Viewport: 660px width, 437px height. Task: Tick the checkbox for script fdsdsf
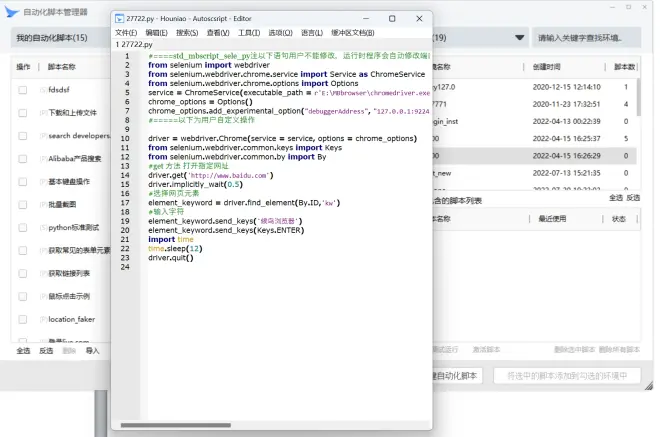23,90
